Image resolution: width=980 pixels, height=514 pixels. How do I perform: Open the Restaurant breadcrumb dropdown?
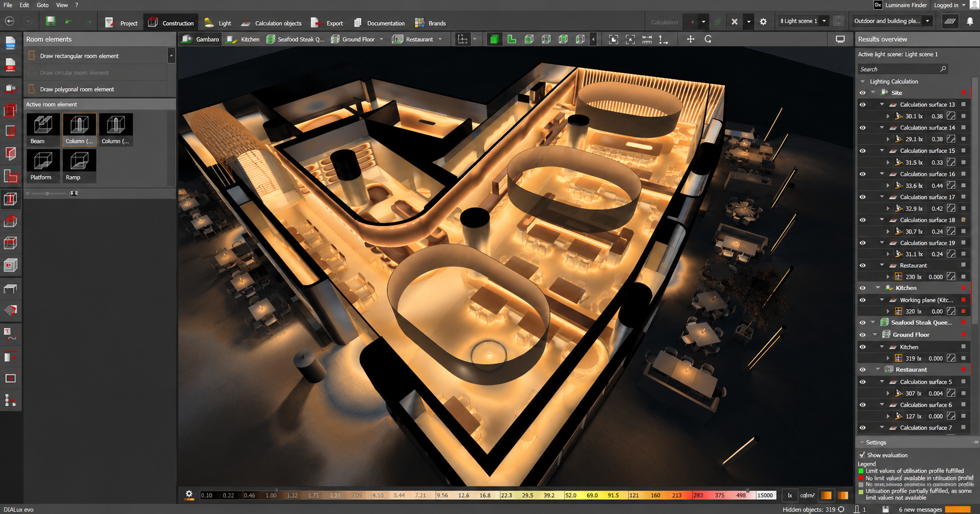(440, 39)
